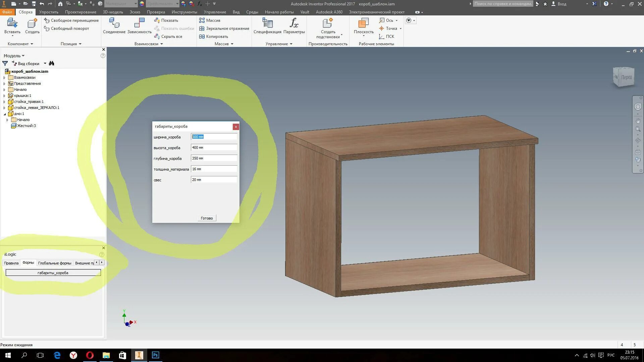
Task: Click the габариты_короба form button
Action: pos(53,273)
